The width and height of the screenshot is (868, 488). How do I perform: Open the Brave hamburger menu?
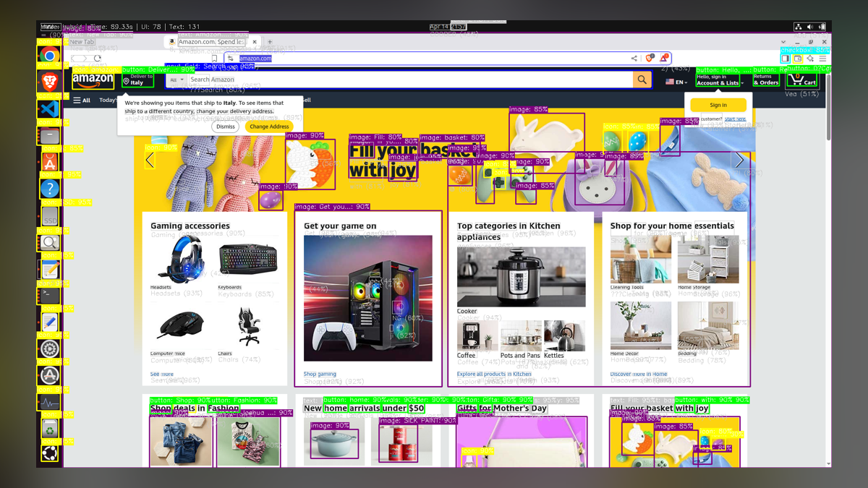tap(822, 59)
